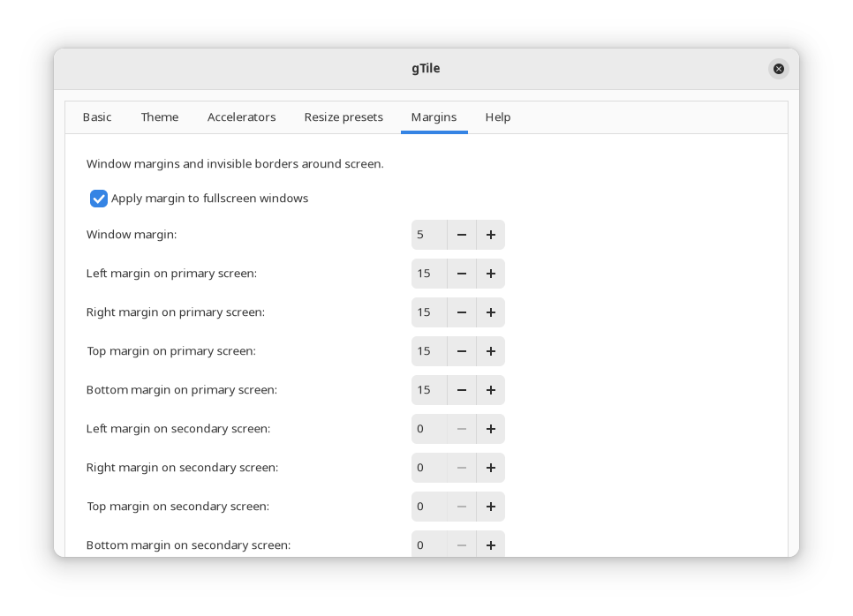Decrease Right margin on primary screen

(x=461, y=312)
